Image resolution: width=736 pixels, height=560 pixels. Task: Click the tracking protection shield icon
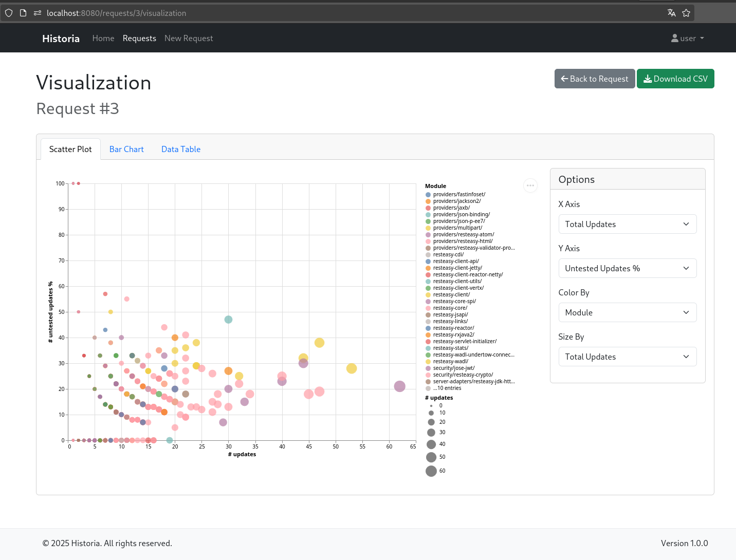click(8, 13)
